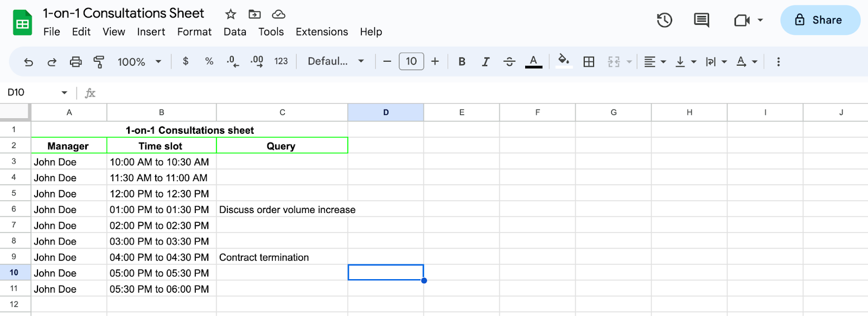Image resolution: width=868 pixels, height=316 pixels.
Task: Click the print icon
Action: point(75,62)
